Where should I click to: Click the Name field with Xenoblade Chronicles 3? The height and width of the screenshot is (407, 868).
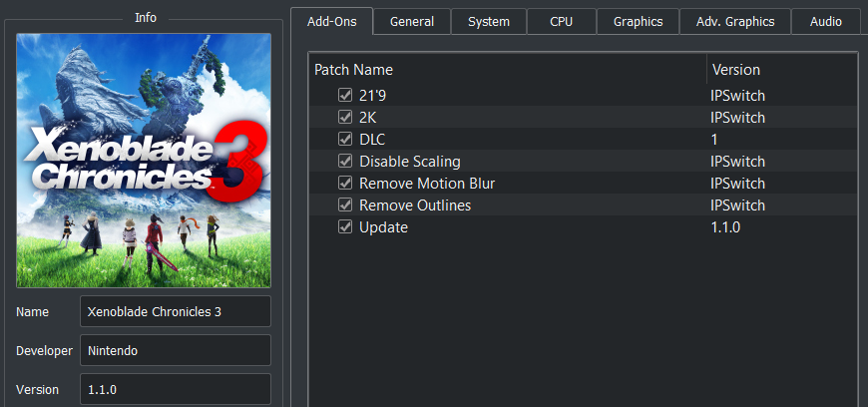coord(176,311)
